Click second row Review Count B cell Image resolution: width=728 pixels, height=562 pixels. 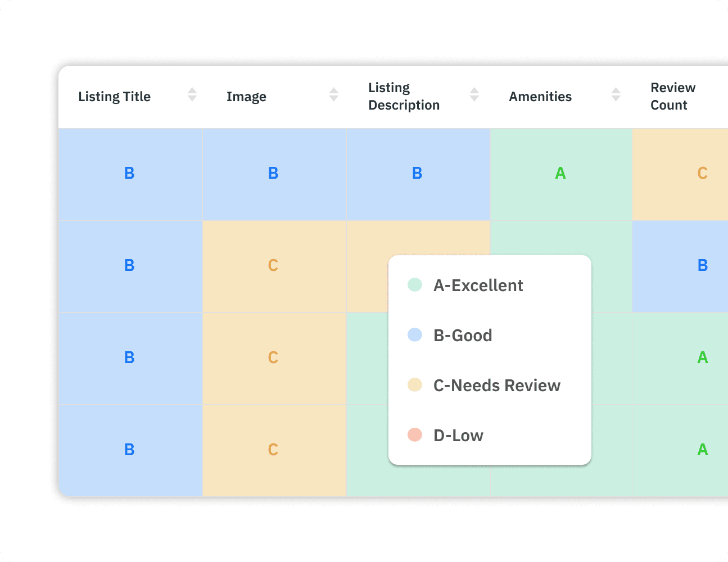[x=702, y=266]
